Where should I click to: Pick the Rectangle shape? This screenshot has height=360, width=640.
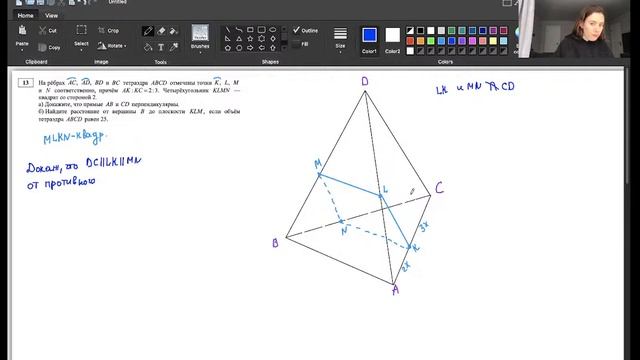tap(250, 30)
